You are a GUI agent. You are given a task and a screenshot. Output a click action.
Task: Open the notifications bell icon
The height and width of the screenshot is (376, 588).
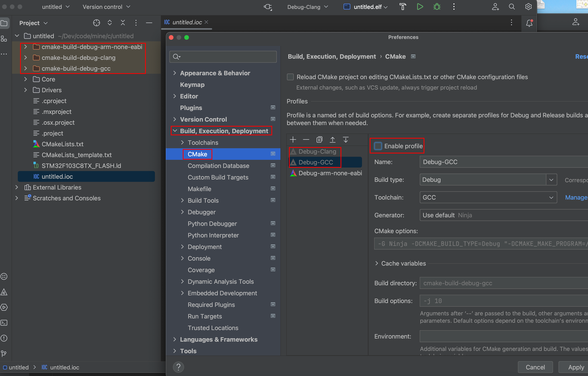[529, 23]
